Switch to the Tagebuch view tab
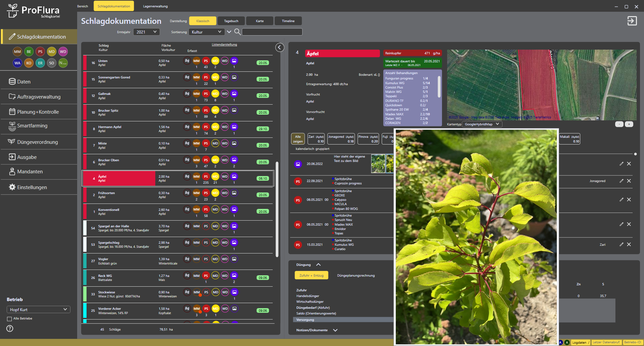 click(x=231, y=21)
